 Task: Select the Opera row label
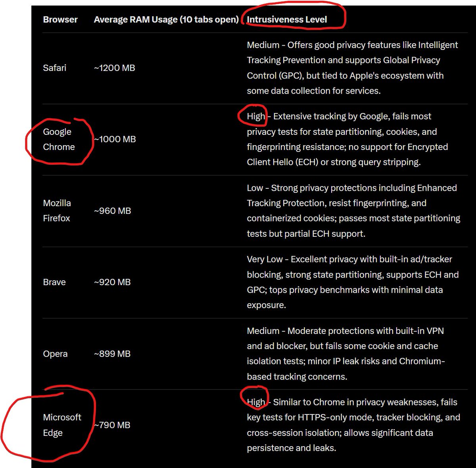[55, 353]
